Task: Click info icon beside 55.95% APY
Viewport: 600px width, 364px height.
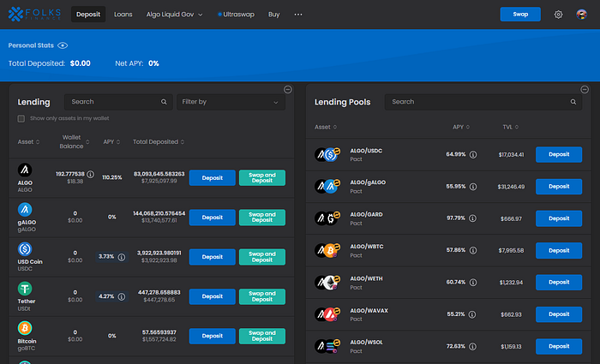Action: click(x=473, y=187)
